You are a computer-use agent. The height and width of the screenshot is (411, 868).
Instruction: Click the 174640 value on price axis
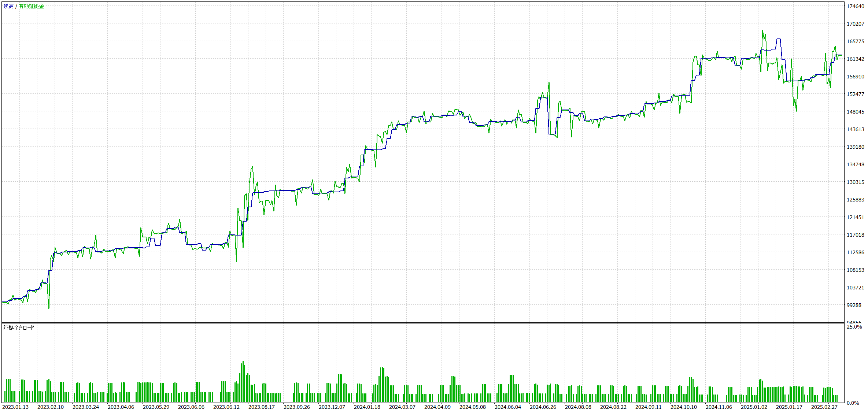(856, 6)
